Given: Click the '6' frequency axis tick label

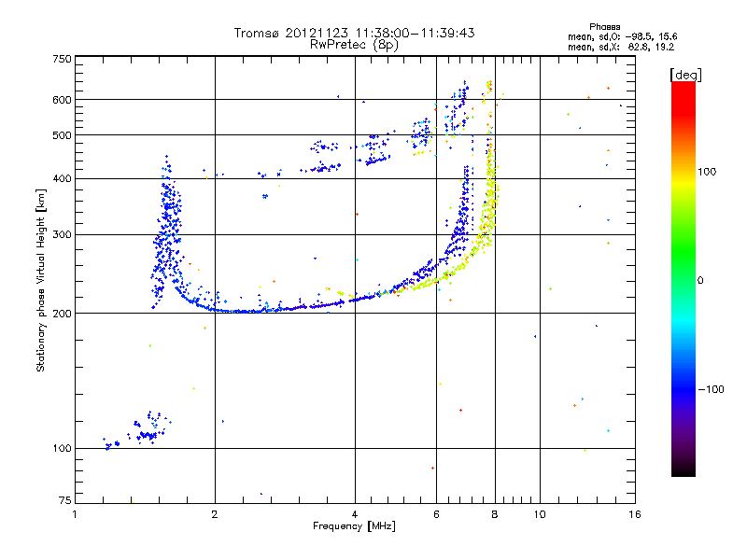Looking at the screenshot, I should pos(436,514).
